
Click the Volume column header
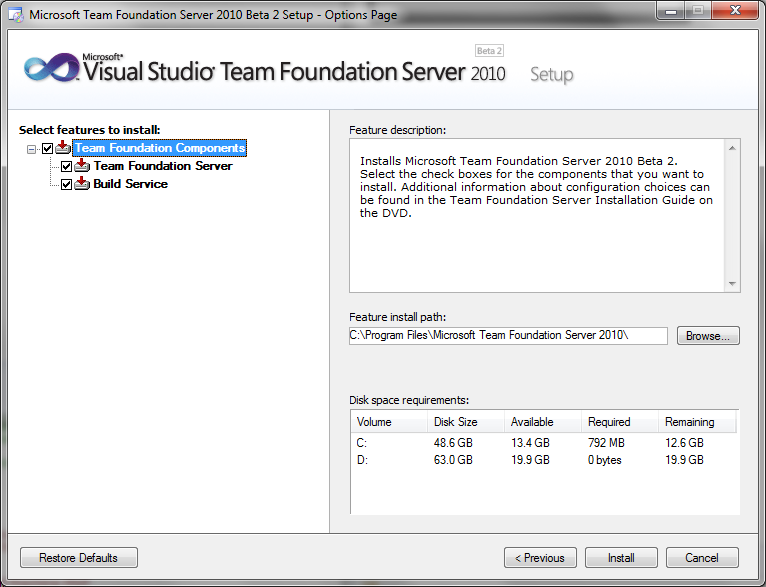pyautogui.click(x=389, y=422)
